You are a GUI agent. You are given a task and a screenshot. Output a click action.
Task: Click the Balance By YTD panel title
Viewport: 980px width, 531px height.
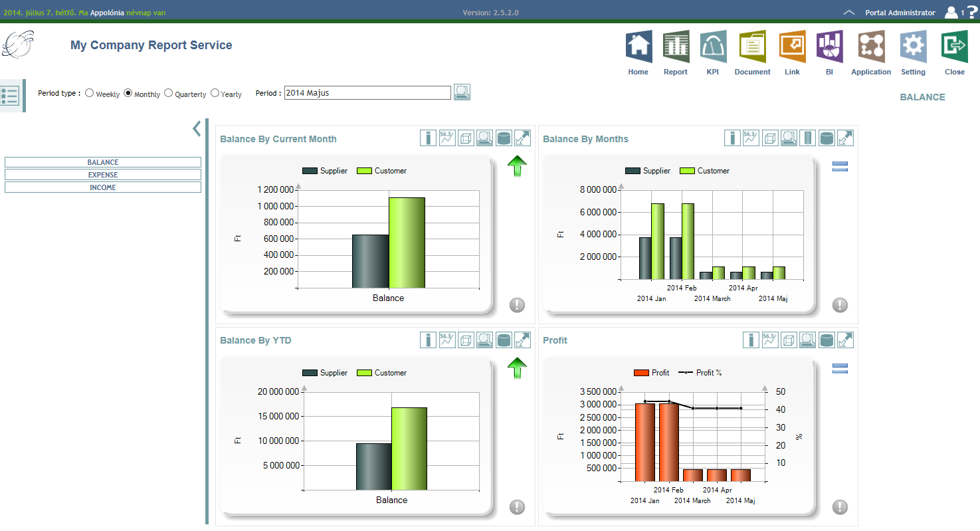(255, 340)
